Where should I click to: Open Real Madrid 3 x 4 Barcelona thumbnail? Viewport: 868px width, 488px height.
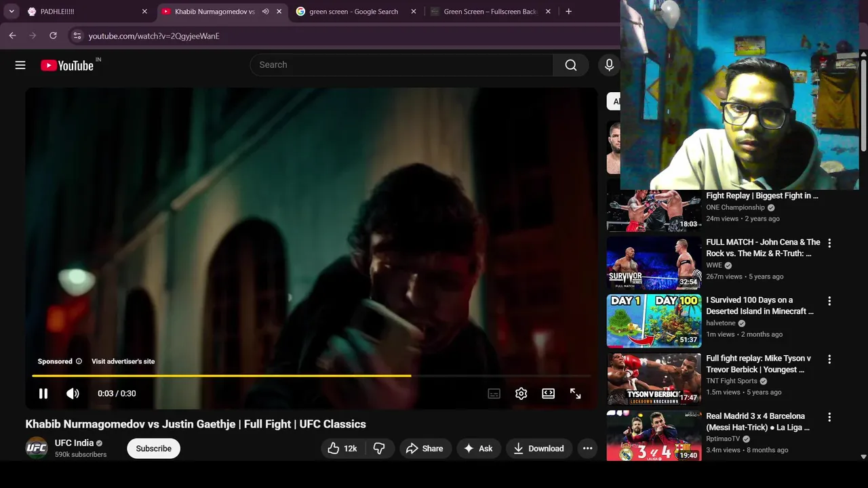654,436
